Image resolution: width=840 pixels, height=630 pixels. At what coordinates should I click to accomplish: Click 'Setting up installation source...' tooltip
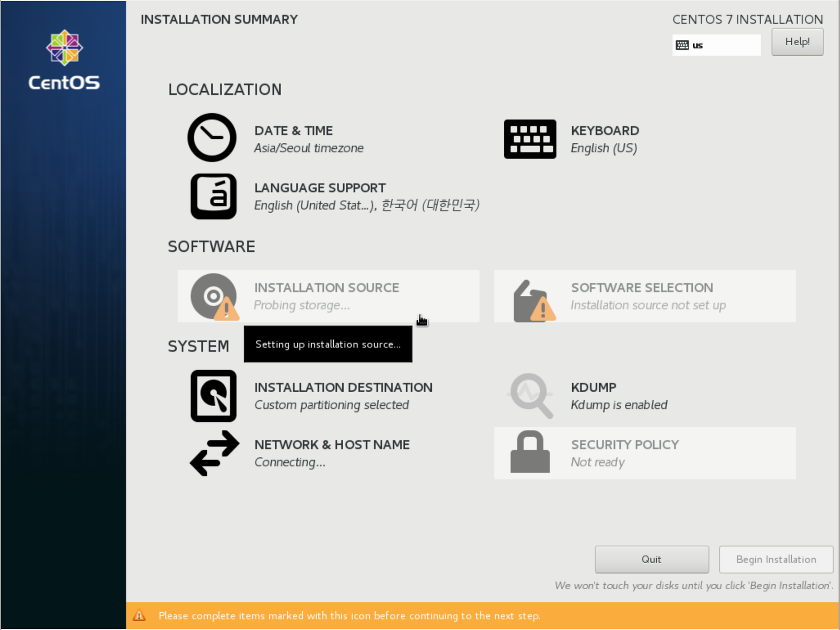tap(328, 344)
